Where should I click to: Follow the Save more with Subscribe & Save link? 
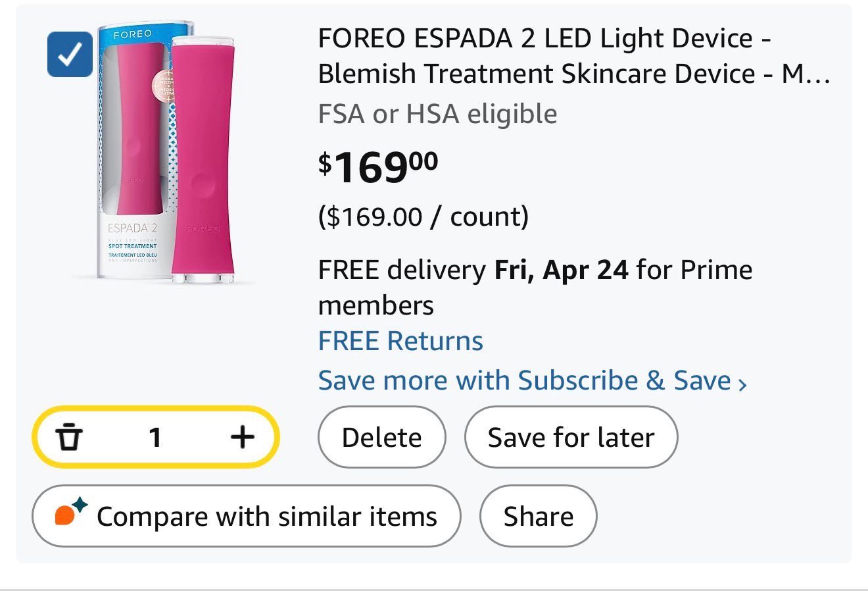click(x=524, y=380)
